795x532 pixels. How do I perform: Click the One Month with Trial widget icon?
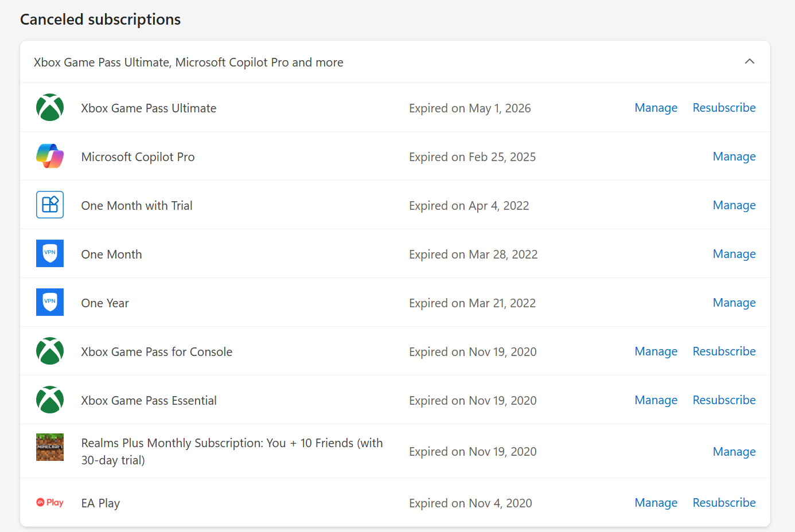(50, 205)
